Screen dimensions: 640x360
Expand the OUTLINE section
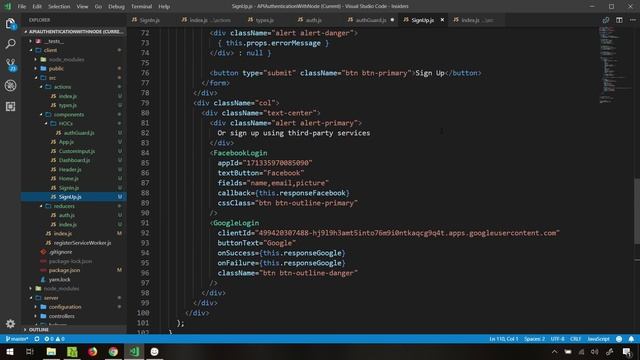37,329
